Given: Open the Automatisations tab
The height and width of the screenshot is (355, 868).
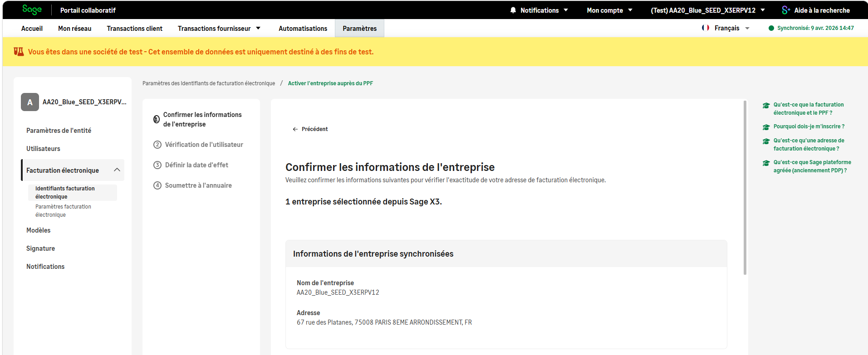Looking at the screenshot, I should [303, 28].
